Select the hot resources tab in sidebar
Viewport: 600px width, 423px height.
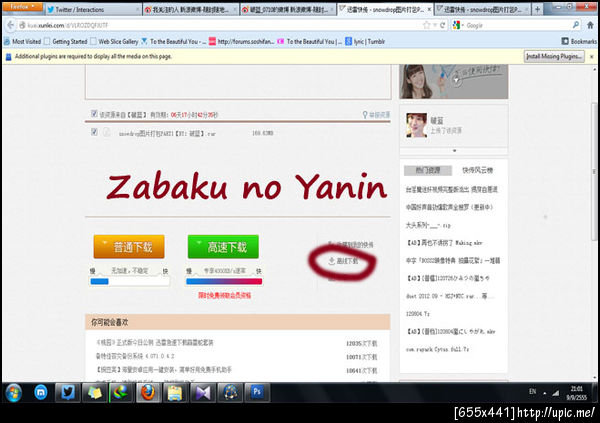[x=428, y=170]
